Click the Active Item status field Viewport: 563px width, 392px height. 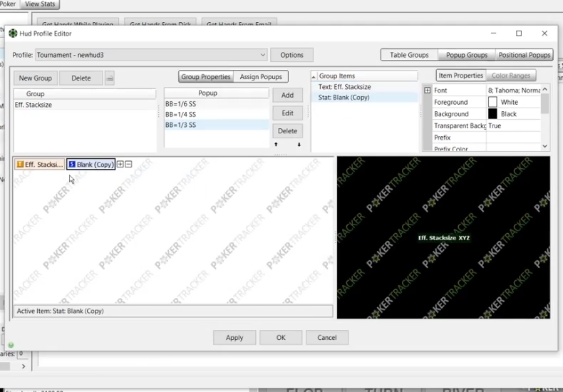(x=173, y=311)
